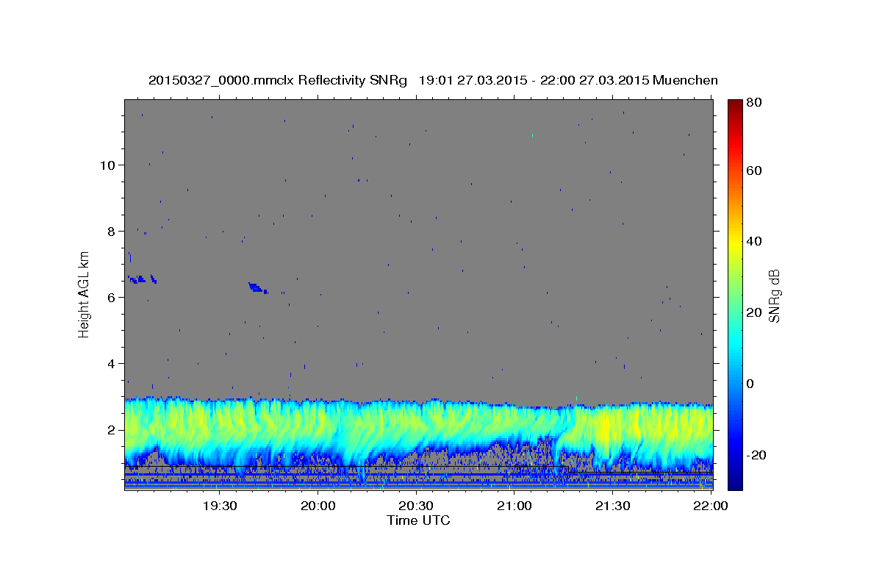Click the 'SNRg dB' colorbar label
The image size is (882, 588).
773,295
